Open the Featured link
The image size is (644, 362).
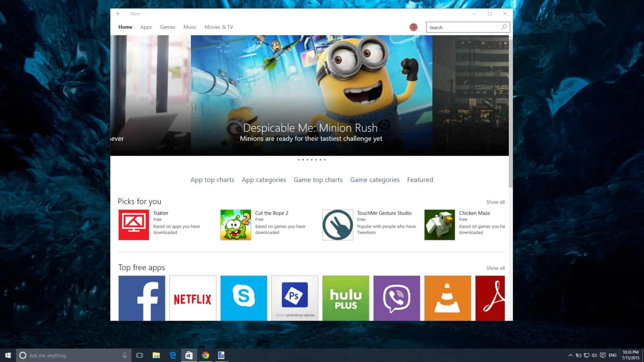[420, 180]
